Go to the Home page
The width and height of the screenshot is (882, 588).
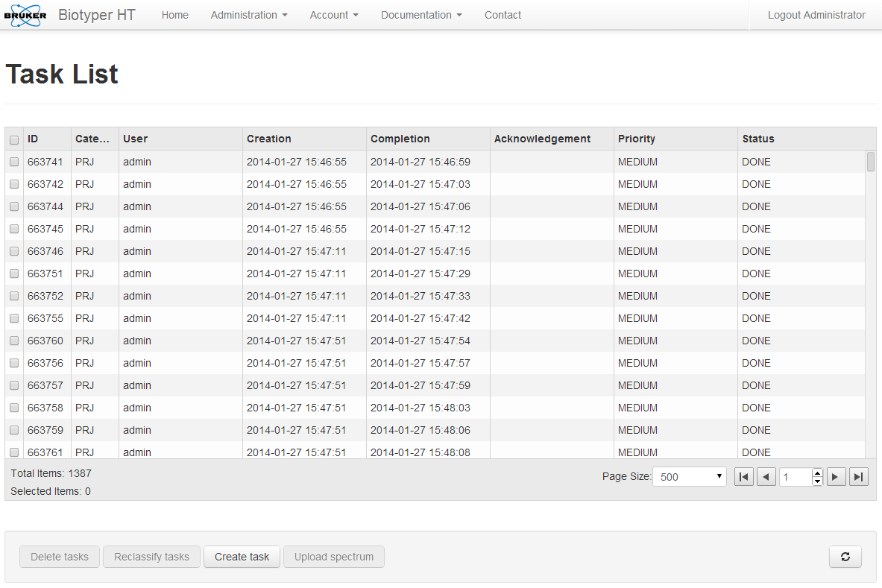[x=175, y=15]
